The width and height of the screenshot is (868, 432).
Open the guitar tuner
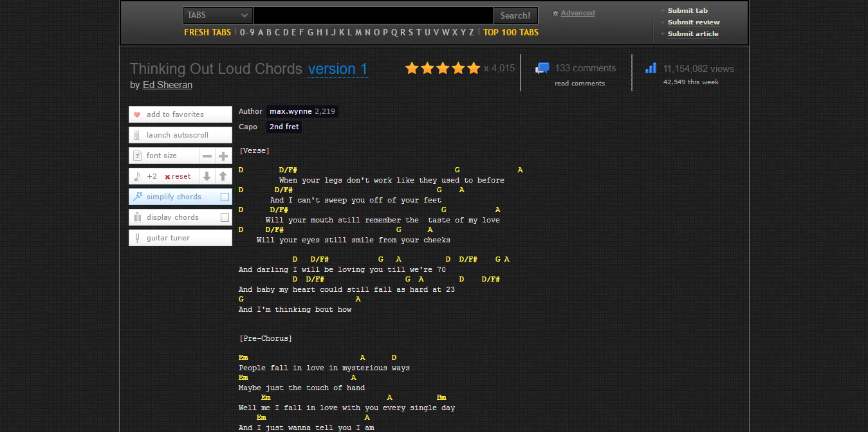(168, 238)
